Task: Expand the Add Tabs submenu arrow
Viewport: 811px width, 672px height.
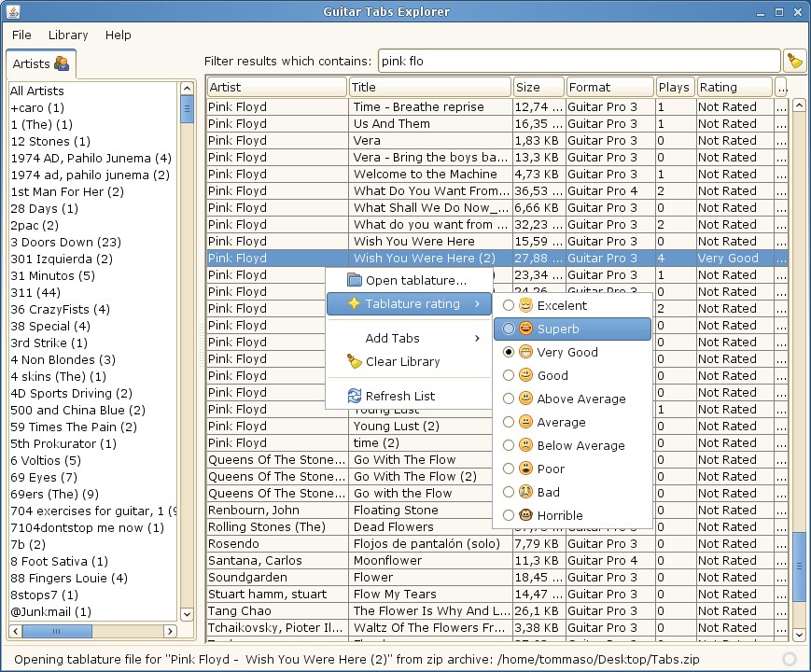Action: click(x=477, y=338)
